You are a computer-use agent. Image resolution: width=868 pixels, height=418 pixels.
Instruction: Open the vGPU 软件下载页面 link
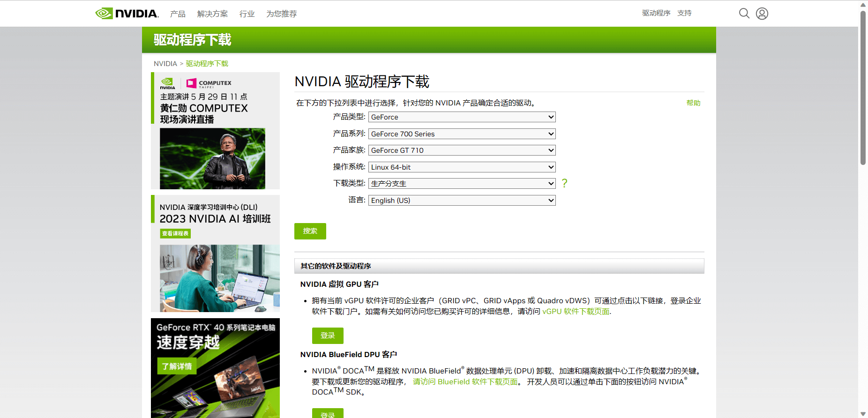coord(576,312)
